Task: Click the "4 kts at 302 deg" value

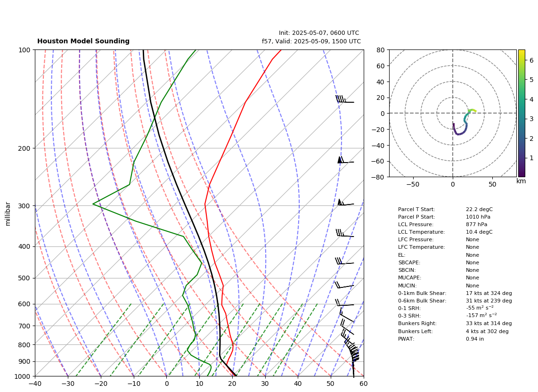Action: coord(487,331)
